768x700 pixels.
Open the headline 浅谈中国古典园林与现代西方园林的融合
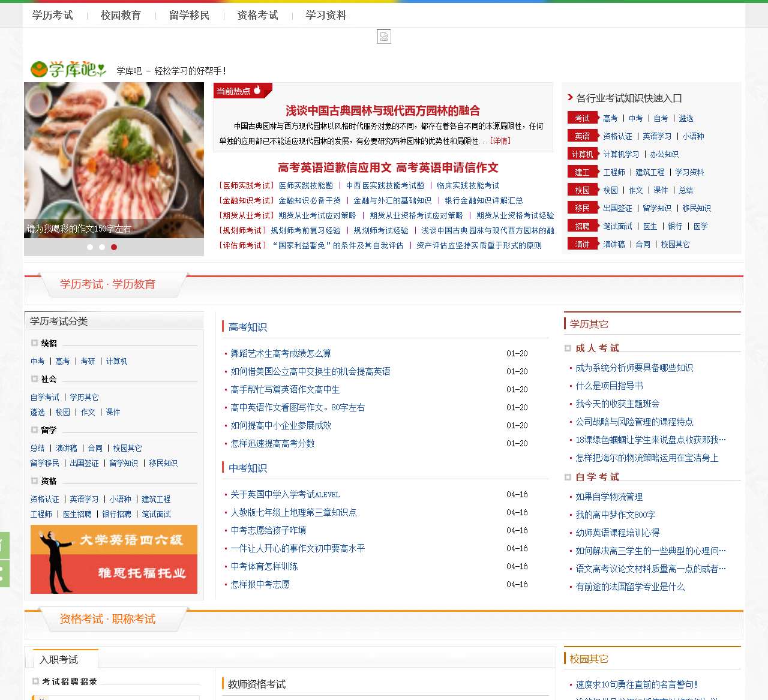click(383, 110)
